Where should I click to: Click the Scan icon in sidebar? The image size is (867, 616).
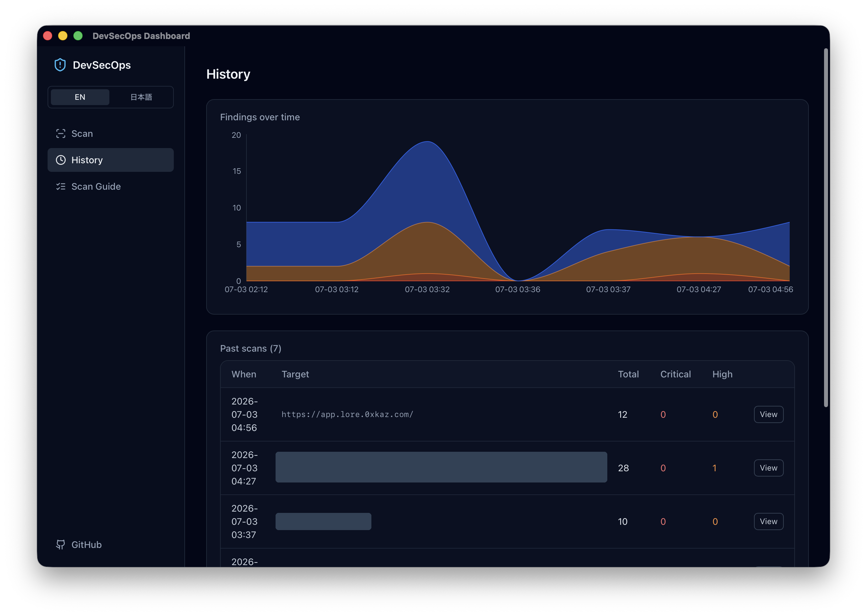click(61, 134)
